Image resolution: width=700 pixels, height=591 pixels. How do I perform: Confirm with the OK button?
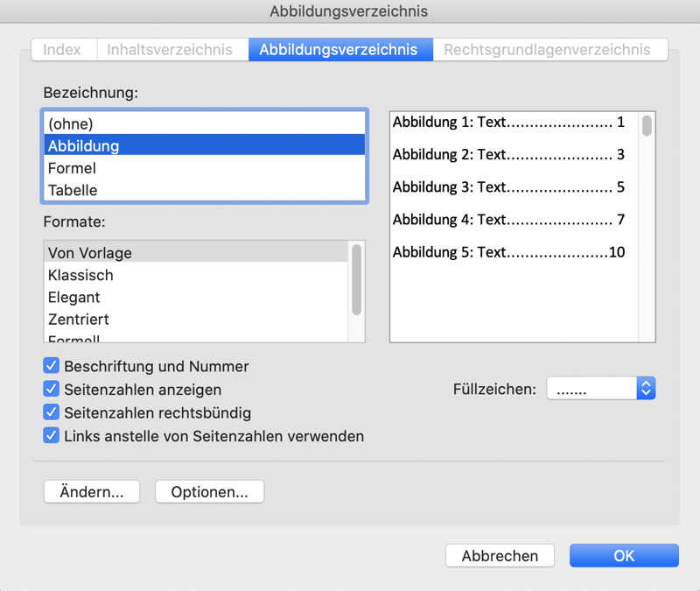(624, 556)
